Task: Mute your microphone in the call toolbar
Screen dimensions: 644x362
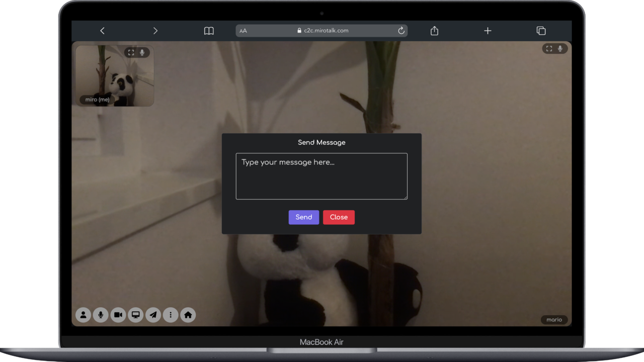Action: click(101, 315)
